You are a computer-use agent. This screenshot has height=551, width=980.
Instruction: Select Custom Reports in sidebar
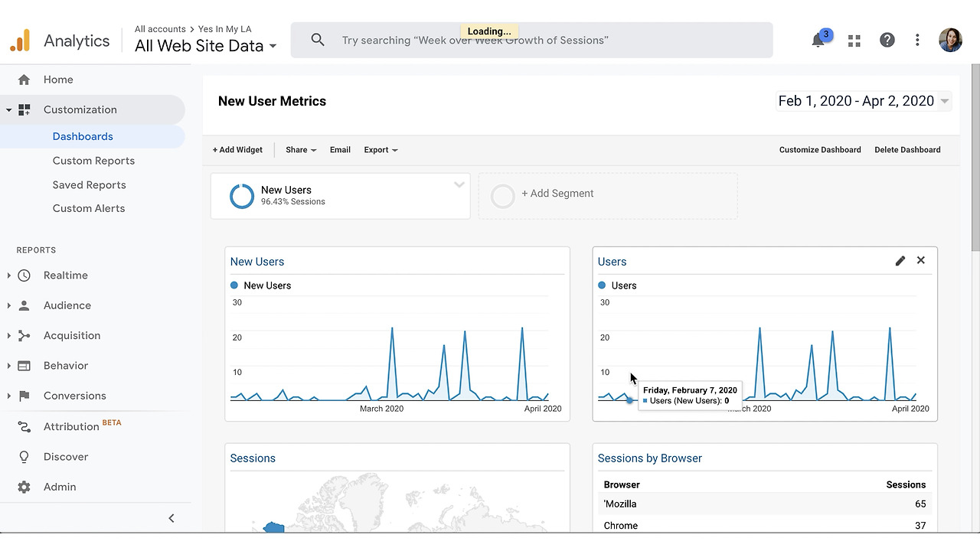pos(93,161)
